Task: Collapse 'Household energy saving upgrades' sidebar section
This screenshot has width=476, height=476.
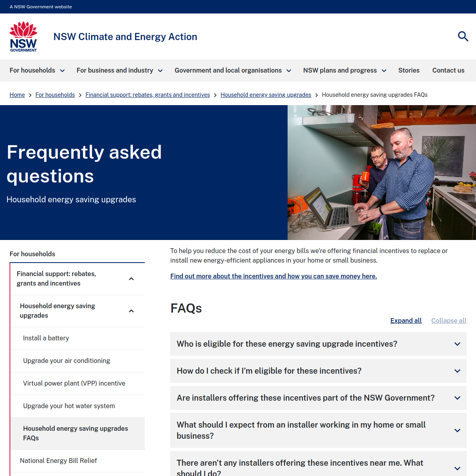Action: pos(131,311)
